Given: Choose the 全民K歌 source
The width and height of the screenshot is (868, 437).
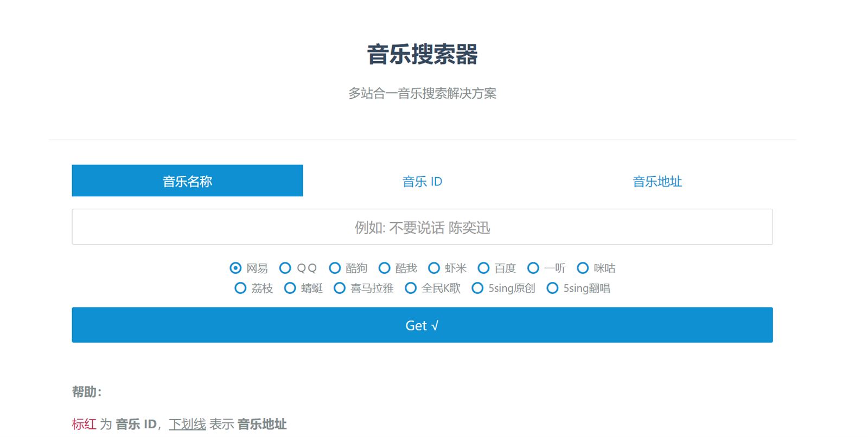Looking at the screenshot, I should coord(411,288).
